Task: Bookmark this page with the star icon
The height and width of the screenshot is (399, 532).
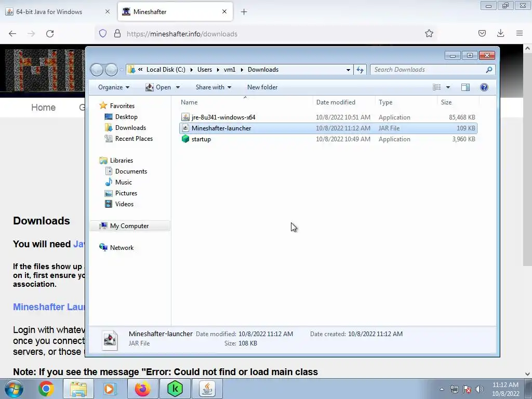Action: (429, 33)
